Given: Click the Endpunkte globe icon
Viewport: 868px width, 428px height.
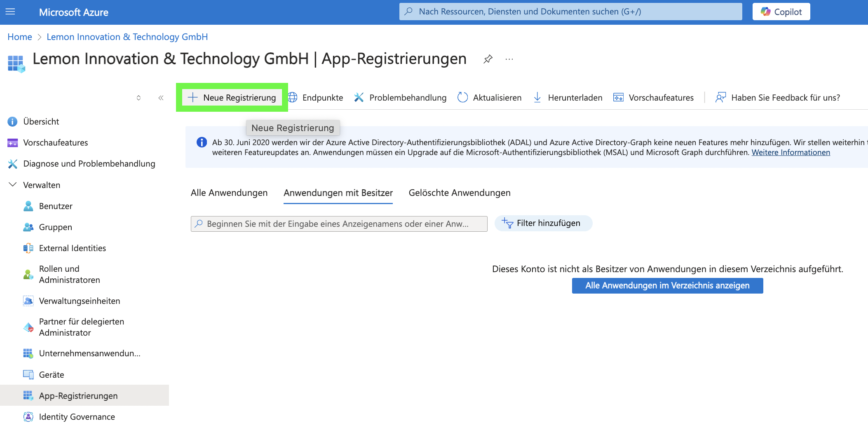Looking at the screenshot, I should coord(293,98).
